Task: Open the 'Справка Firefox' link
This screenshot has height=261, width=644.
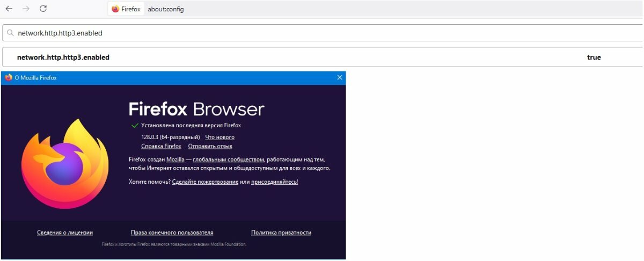Action: pos(161,146)
